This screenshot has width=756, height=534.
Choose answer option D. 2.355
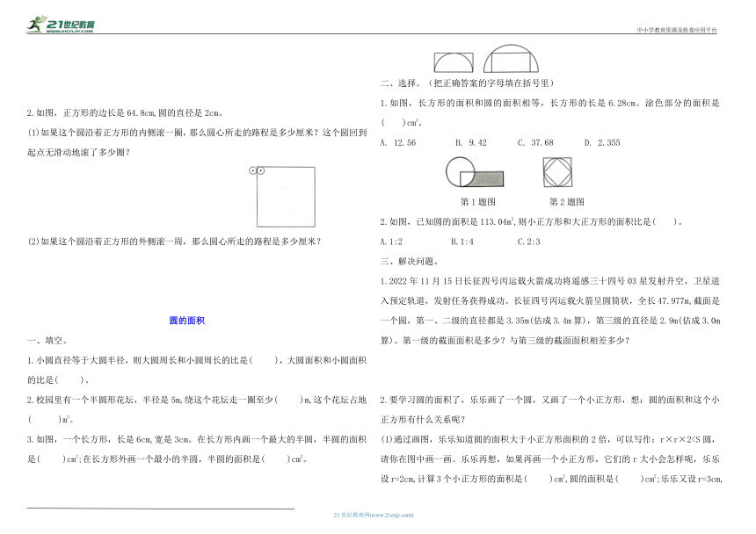pyautogui.click(x=602, y=142)
